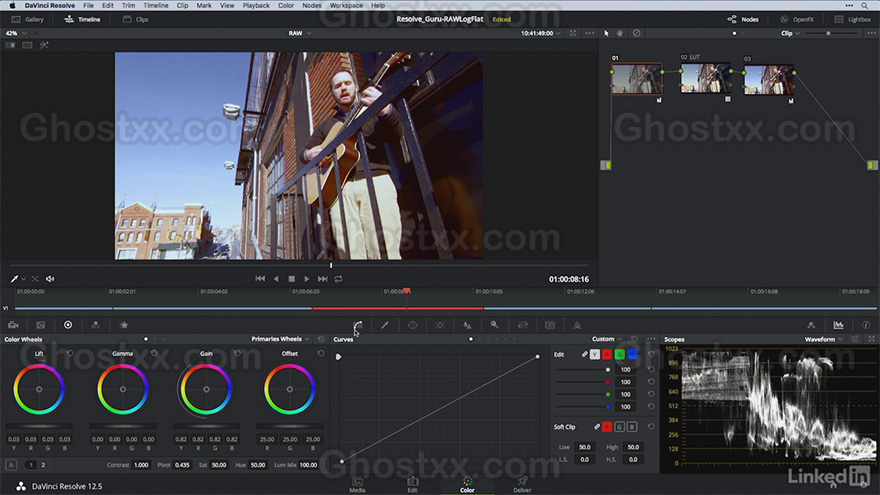Open the Playback menu
This screenshot has width=880, height=495.
tap(256, 5)
